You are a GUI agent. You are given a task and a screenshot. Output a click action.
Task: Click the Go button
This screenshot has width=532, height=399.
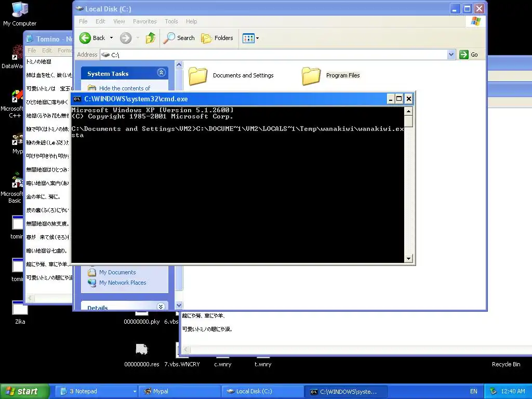point(469,55)
